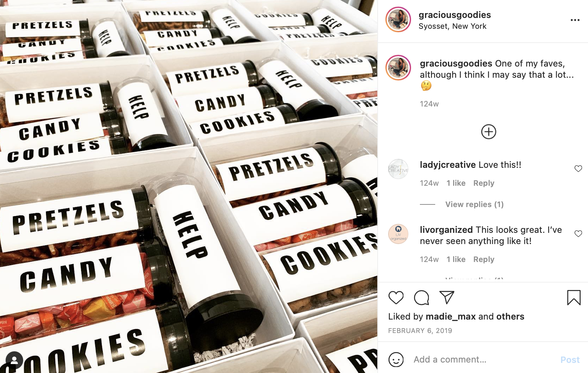Screen dimensions: 588x373
Task: Click the Add a comment field
Action: pos(484,360)
